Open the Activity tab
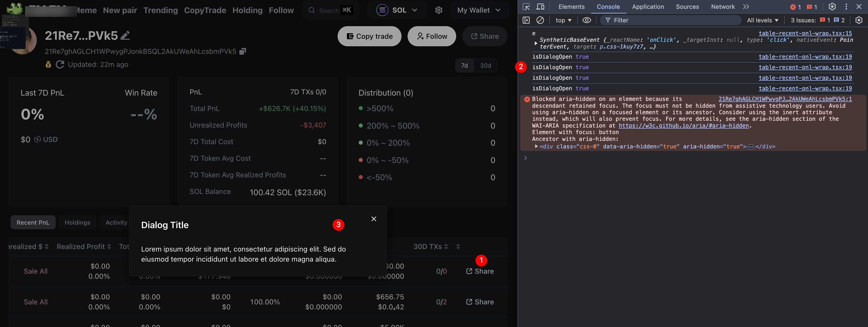Image resolution: width=868 pixels, height=327 pixels. coord(116,223)
